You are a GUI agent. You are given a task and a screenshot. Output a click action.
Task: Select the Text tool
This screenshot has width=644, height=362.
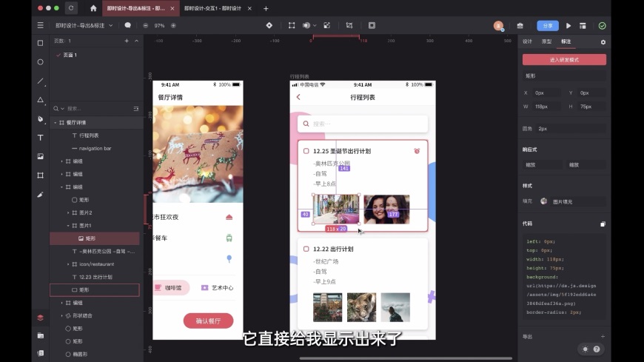[x=40, y=138]
